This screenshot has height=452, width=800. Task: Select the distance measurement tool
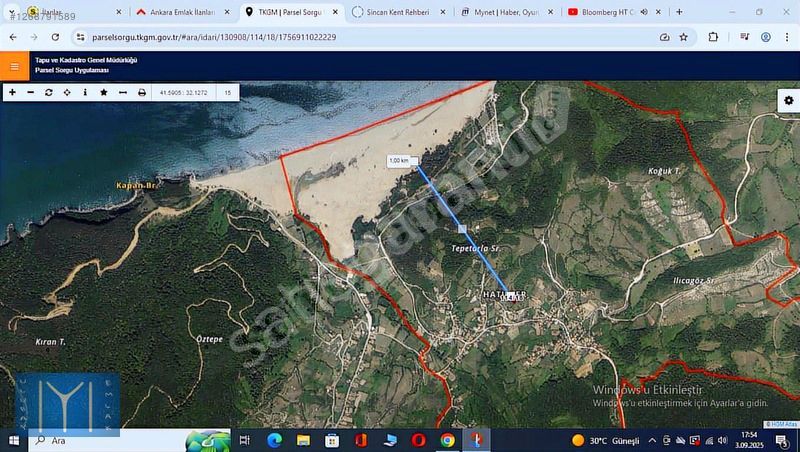point(122,92)
